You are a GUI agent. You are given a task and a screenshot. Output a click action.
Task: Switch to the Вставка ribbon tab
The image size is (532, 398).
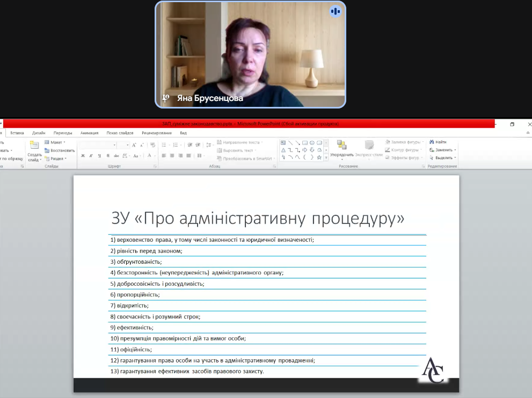[x=17, y=133]
